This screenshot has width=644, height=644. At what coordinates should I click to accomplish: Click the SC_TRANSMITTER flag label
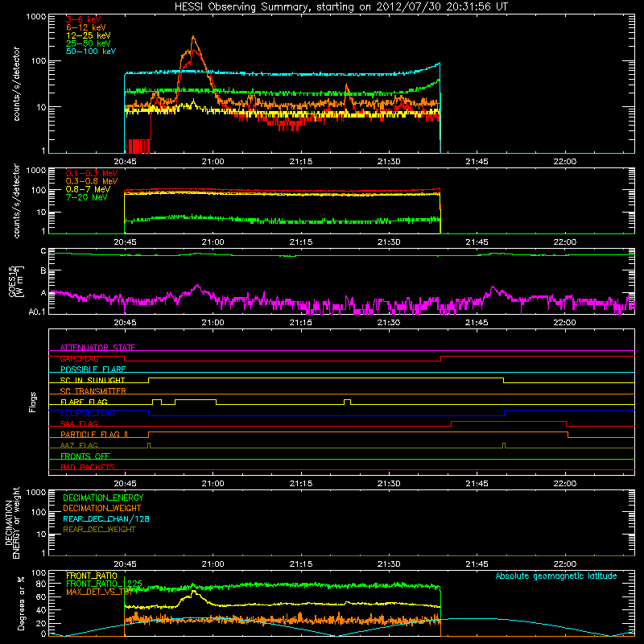[93, 390]
